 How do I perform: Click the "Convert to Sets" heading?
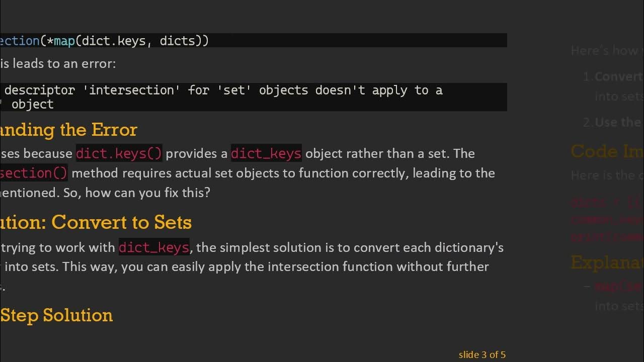121,222
